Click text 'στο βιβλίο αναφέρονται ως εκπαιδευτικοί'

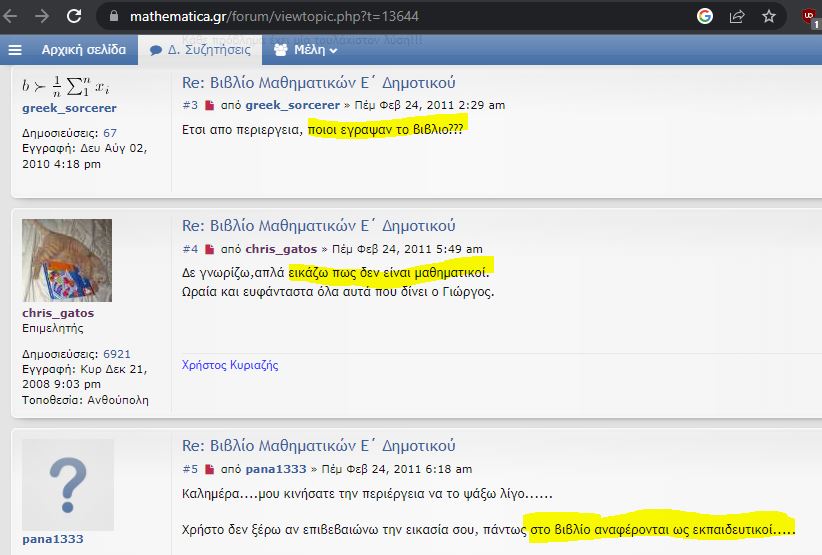(x=651, y=530)
